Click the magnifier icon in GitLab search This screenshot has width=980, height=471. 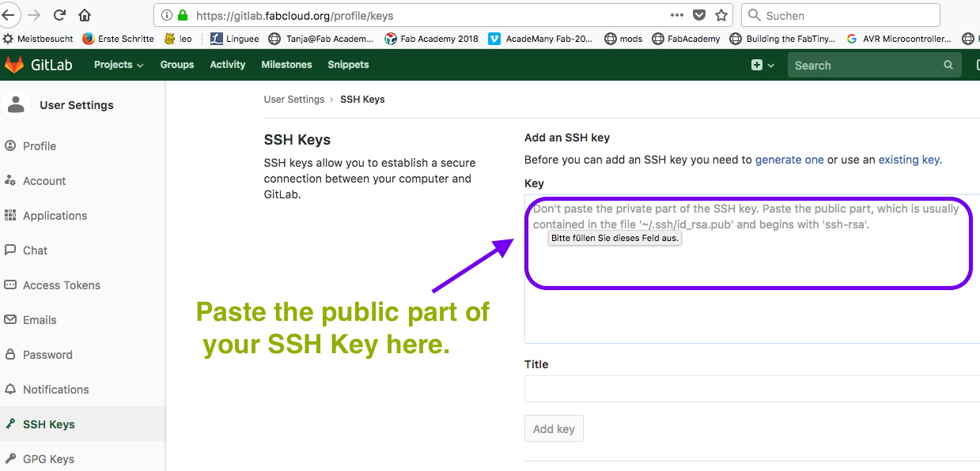click(x=948, y=66)
